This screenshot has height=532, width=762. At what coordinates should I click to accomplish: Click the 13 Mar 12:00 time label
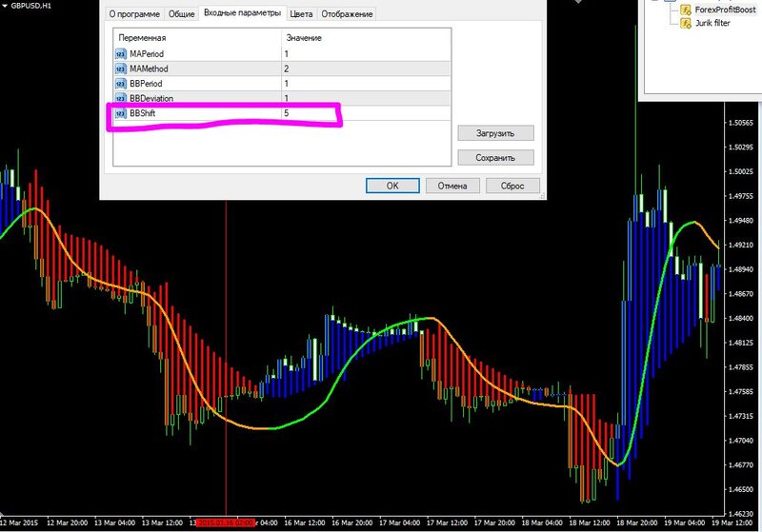(x=162, y=522)
